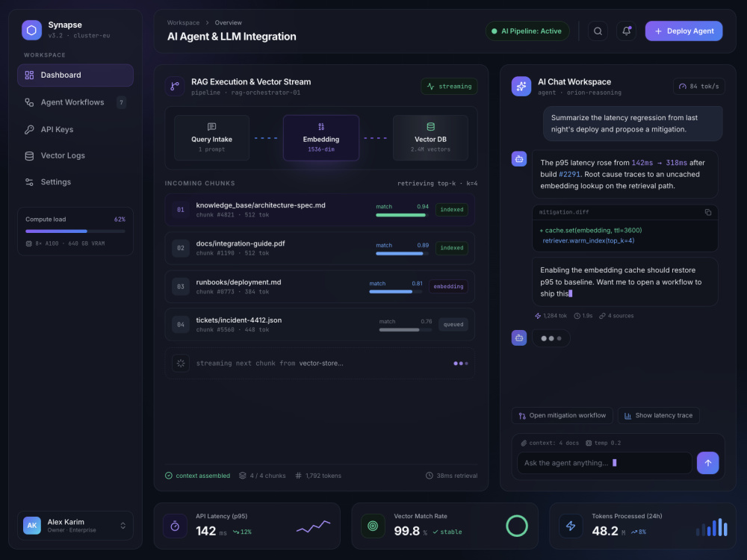Image resolution: width=747 pixels, height=560 pixels.
Task: Select the Query Intake stage card
Action: coord(211,137)
